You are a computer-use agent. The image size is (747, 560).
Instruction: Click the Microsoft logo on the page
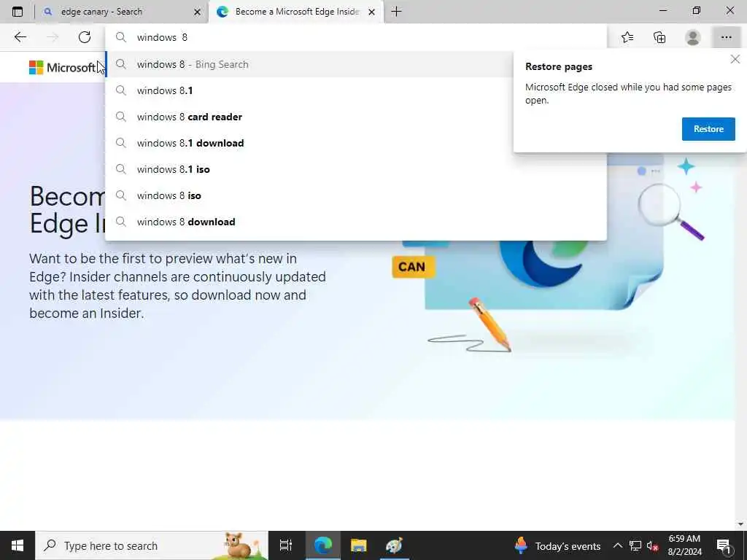coord(62,68)
